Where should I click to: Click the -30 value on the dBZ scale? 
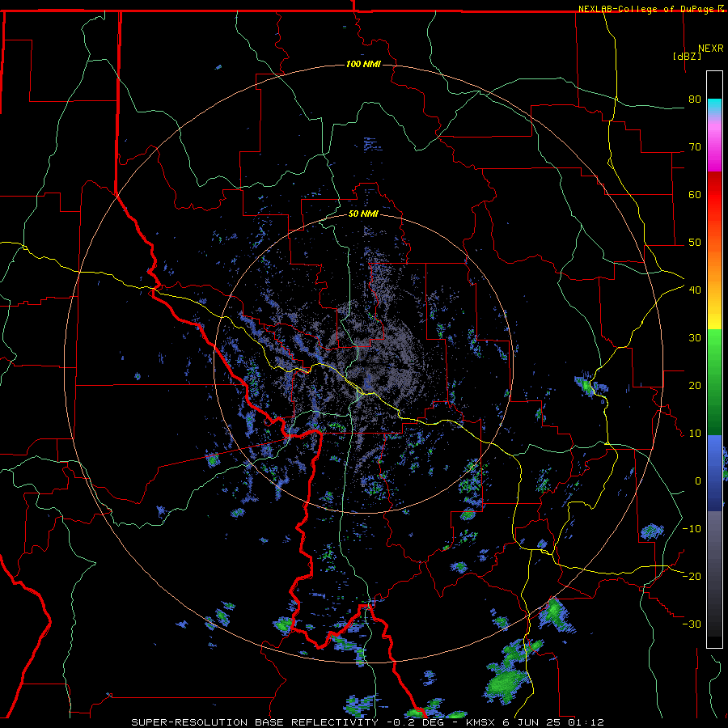pyautogui.click(x=692, y=624)
